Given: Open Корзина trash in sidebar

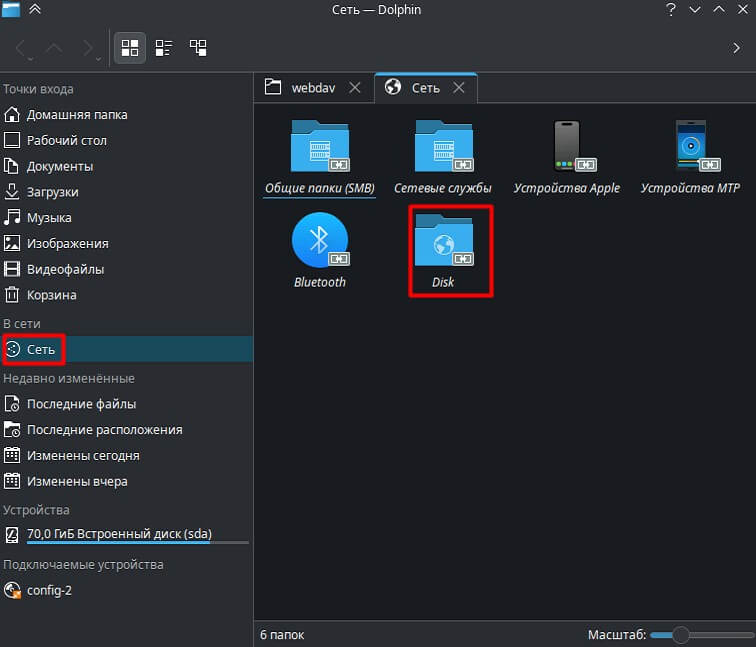Looking at the screenshot, I should (126, 295).
